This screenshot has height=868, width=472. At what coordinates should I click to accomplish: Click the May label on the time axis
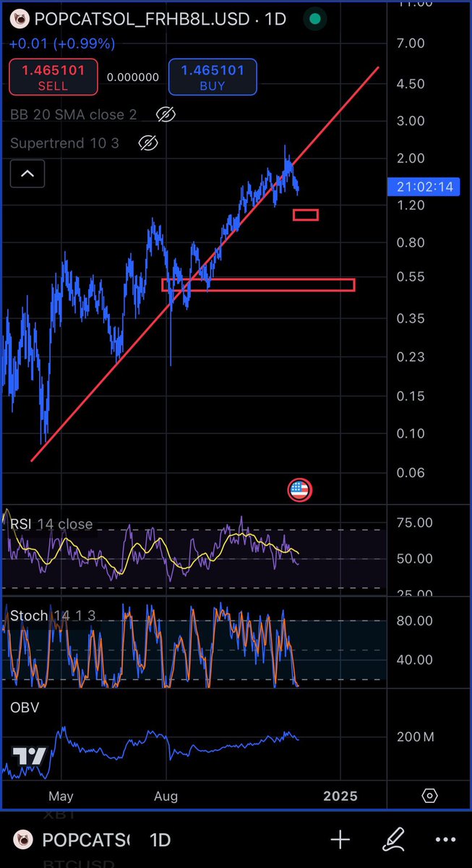pos(61,796)
